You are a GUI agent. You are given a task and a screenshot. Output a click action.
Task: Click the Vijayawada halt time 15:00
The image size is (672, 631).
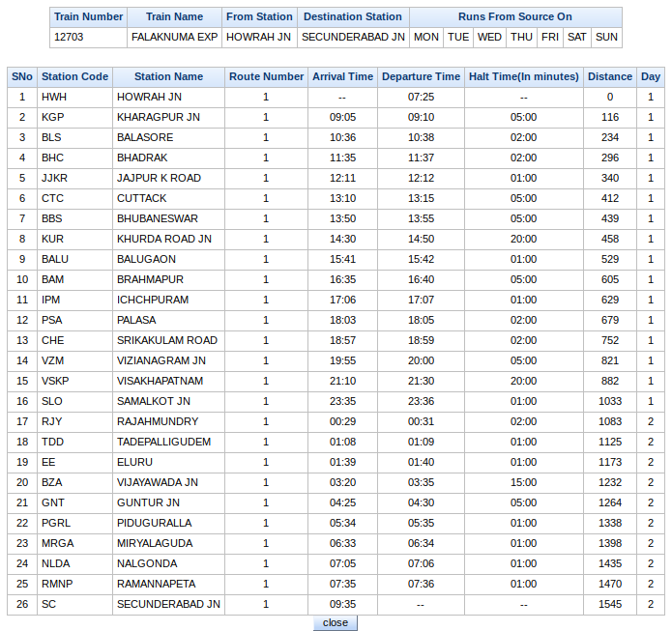(x=523, y=482)
